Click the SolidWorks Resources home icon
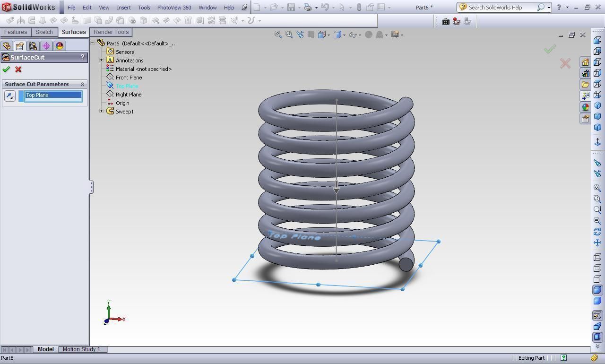 [585, 61]
